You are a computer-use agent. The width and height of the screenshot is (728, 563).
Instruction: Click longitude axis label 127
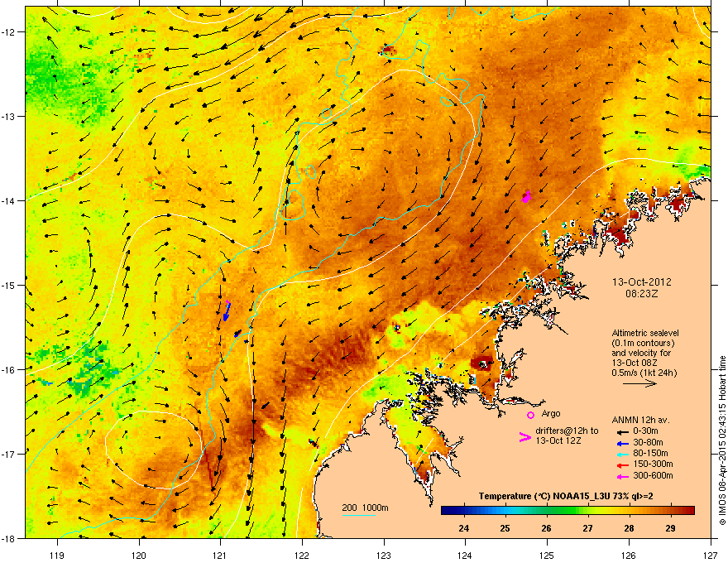[x=710, y=555]
